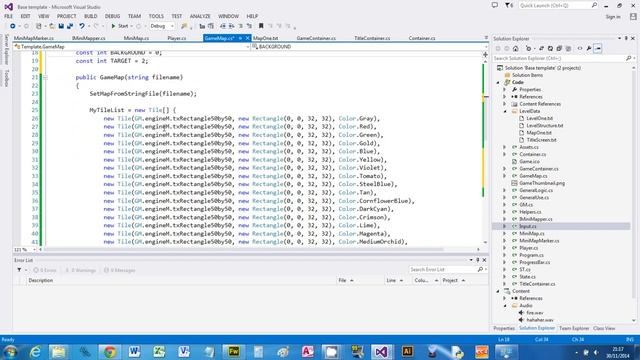This screenshot has width=640, height=360.
Task: Toggle the 0 Errors filter
Action: pyautogui.click(x=44, y=270)
